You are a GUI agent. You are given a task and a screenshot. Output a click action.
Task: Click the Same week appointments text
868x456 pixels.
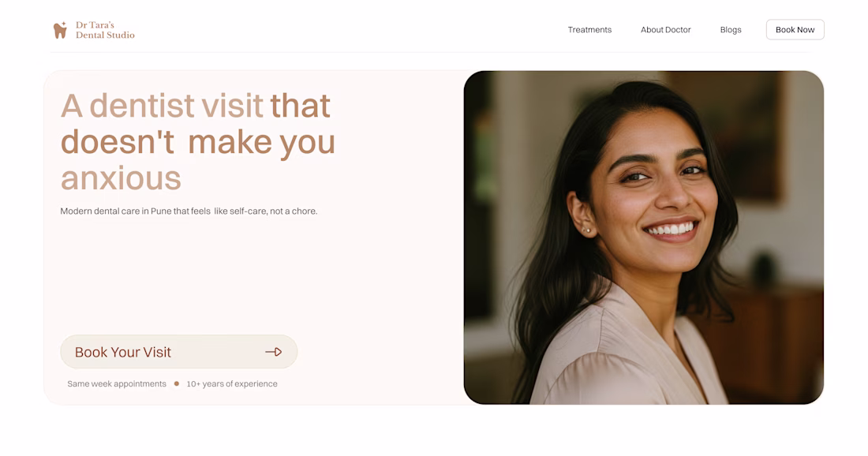pos(117,383)
